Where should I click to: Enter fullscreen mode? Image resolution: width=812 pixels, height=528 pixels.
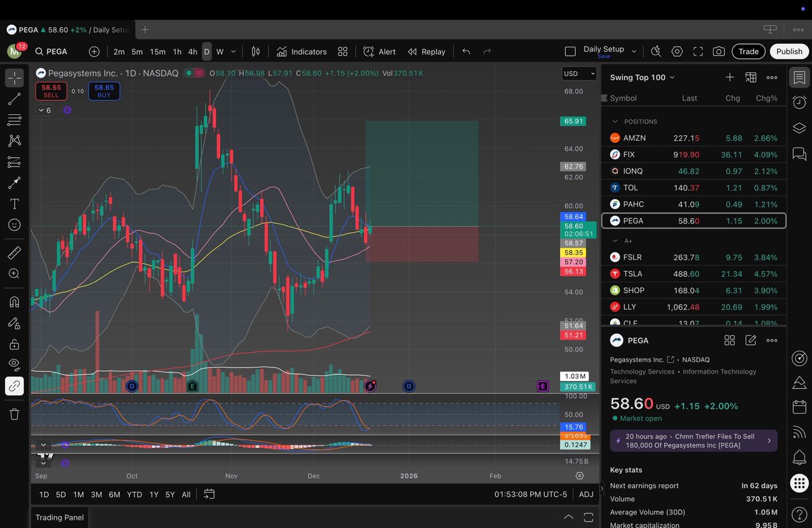click(x=698, y=51)
